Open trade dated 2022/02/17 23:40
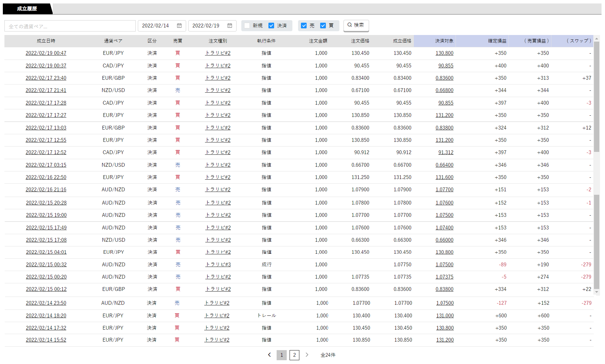The height and width of the screenshot is (364, 605). (46, 78)
